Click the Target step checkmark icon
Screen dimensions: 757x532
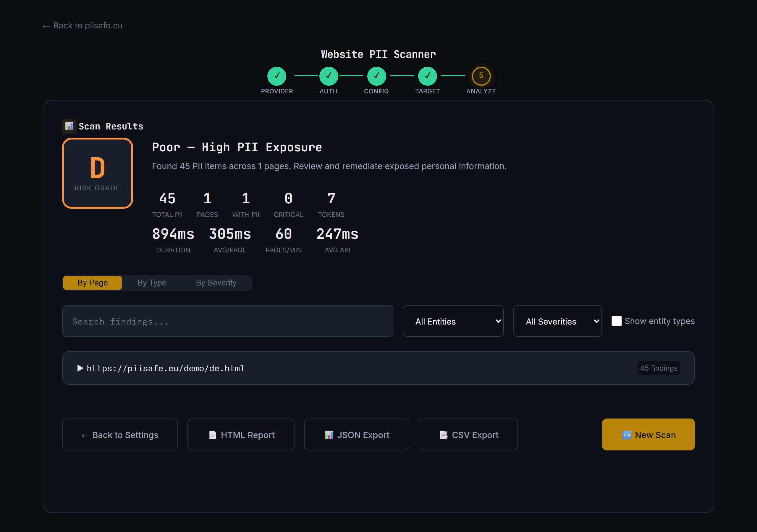(x=427, y=76)
